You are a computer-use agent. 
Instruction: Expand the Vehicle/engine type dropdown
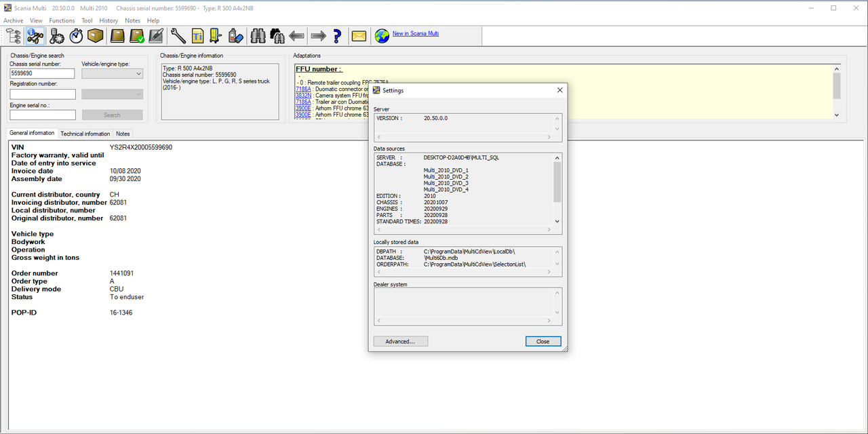pos(112,73)
